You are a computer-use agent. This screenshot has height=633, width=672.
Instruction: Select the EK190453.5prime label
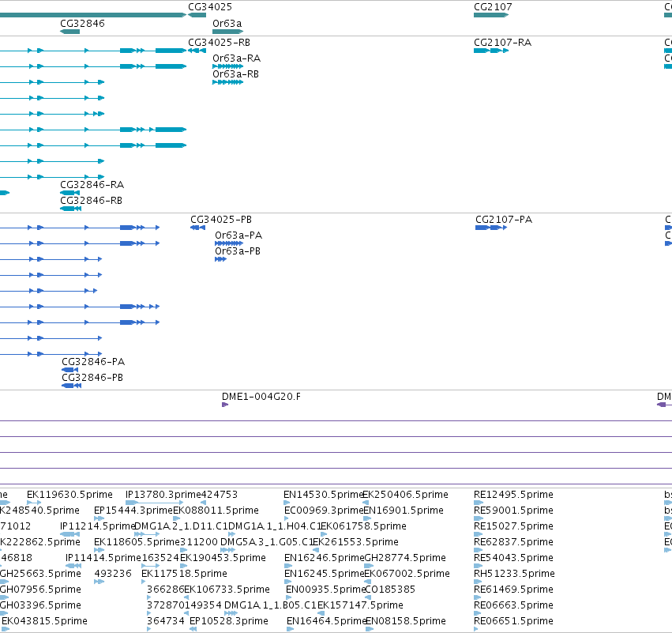tap(223, 559)
